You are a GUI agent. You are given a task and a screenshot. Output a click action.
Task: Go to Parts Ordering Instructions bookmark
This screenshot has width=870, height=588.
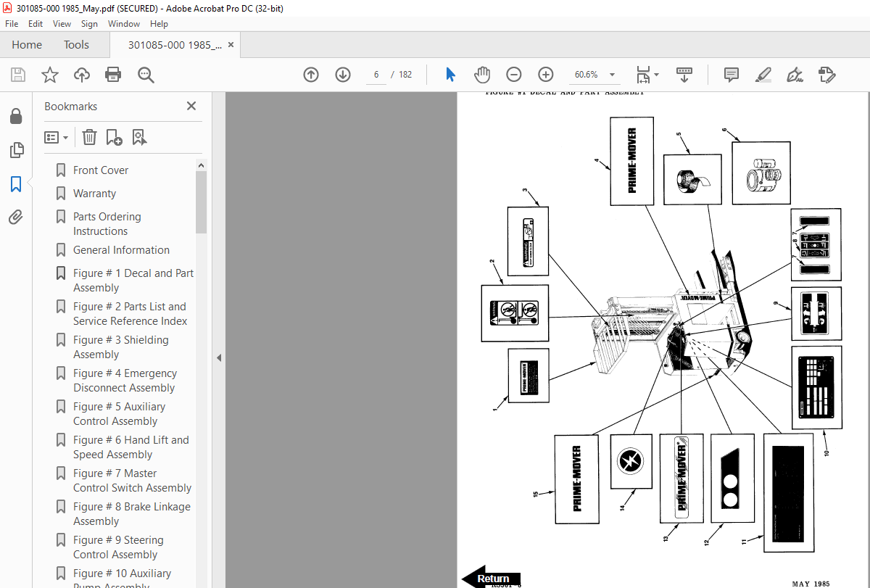click(107, 224)
